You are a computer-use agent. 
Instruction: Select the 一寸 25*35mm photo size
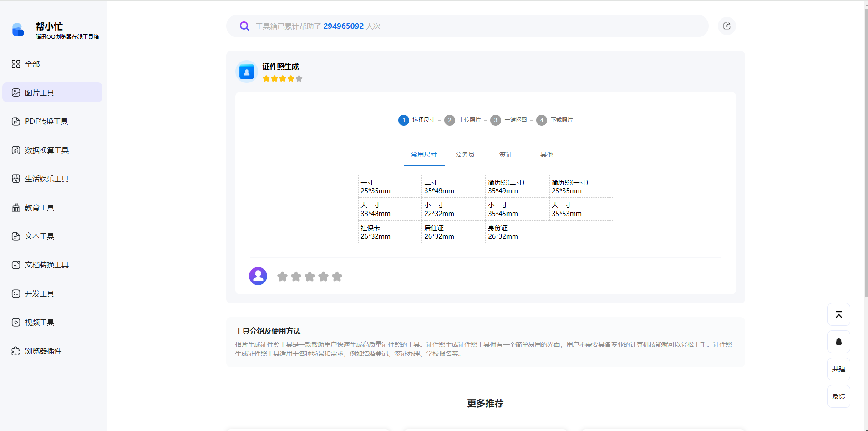(x=389, y=186)
